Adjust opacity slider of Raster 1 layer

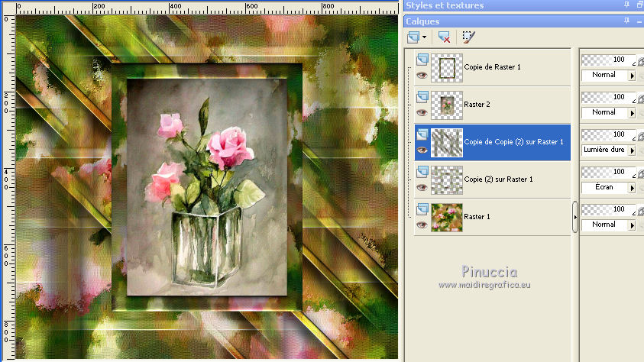coord(608,209)
